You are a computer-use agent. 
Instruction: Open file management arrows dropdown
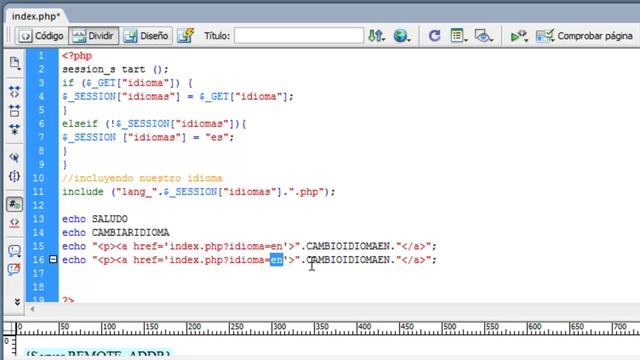[x=376, y=36]
